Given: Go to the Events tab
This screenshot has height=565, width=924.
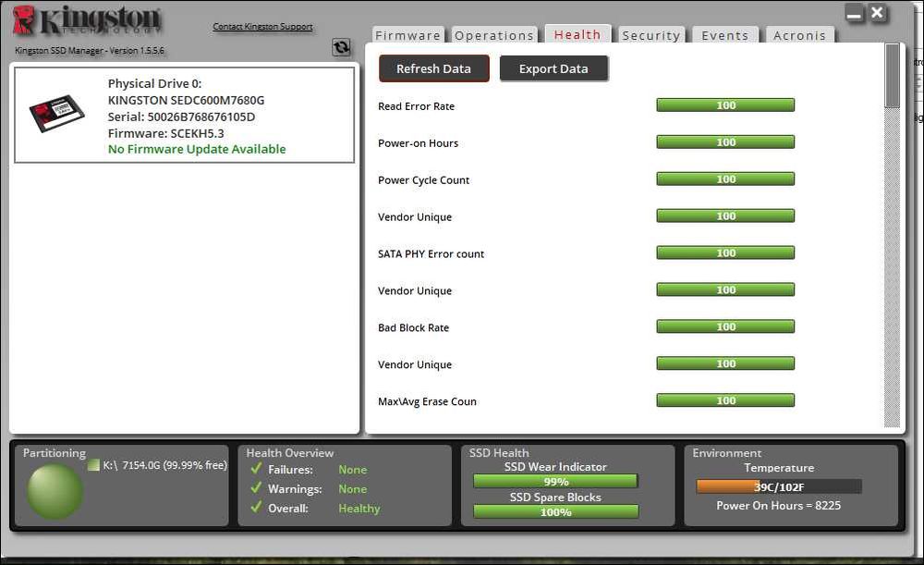Looking at the screenshot, I should pyautogui.click(x=724, y=35).
